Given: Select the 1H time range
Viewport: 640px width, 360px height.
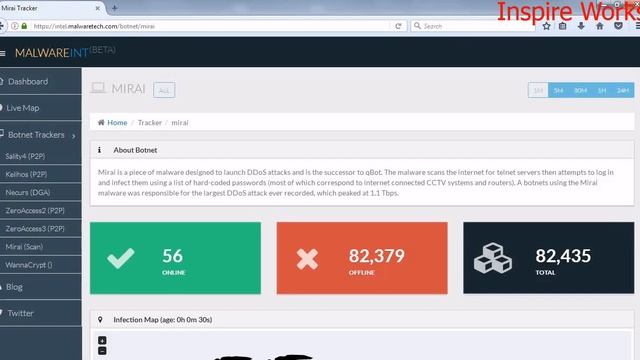Looking at the screenshot, I should point(602,90).
